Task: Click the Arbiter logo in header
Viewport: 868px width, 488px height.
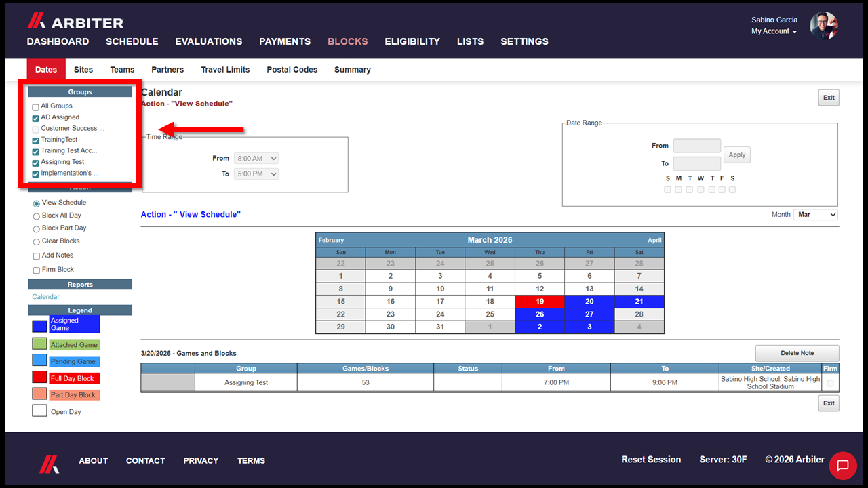Action: pyautogui.click(x=75, y=22)
